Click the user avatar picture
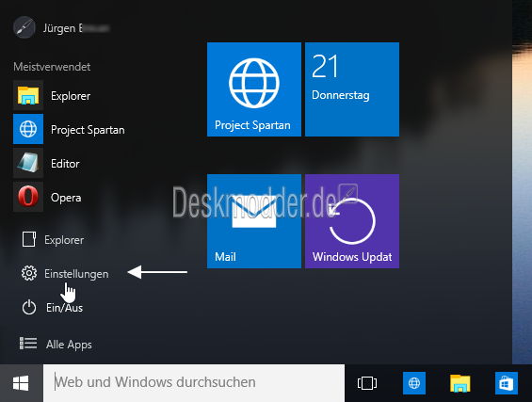 24,27
